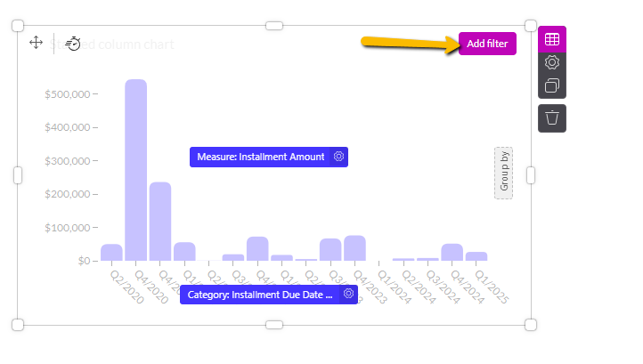Click the left-middle resize handle

click(18, 175)
